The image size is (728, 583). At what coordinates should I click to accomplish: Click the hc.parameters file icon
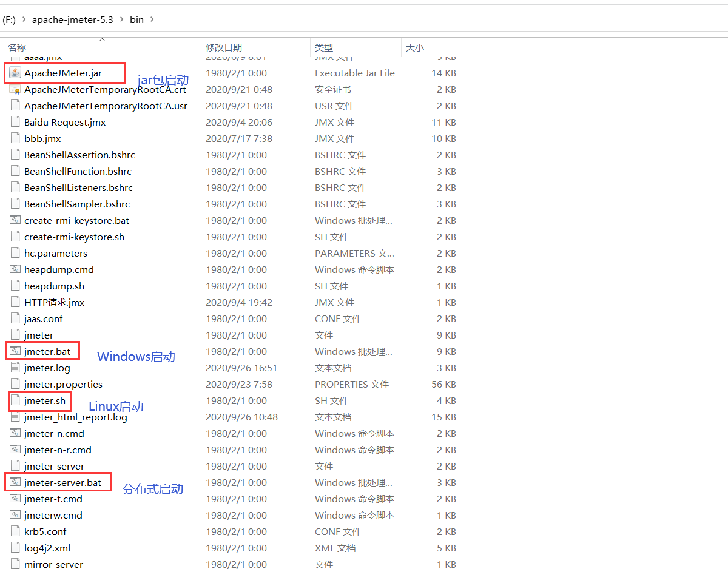[15, 253]
